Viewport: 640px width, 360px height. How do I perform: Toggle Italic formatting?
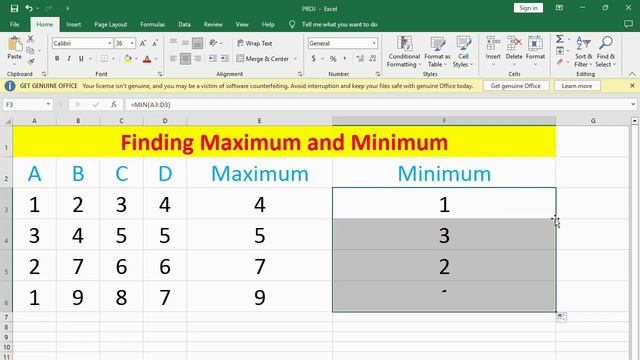pos(69,59)
